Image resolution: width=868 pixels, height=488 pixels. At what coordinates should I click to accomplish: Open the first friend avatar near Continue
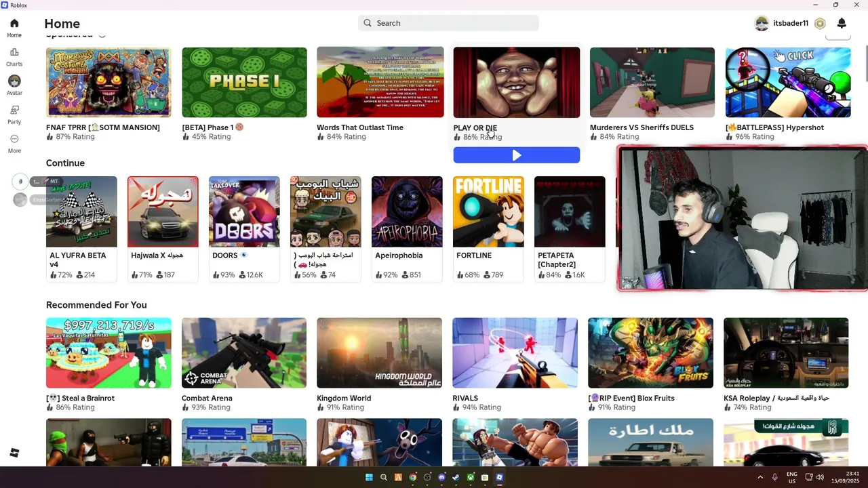pos(20,181)
